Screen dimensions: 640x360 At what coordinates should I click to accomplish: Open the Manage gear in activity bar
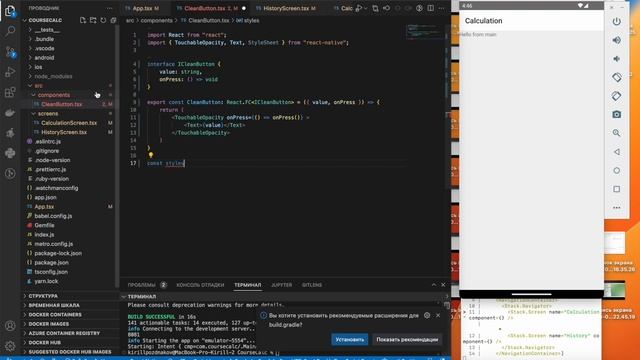(x=10, y=346)
